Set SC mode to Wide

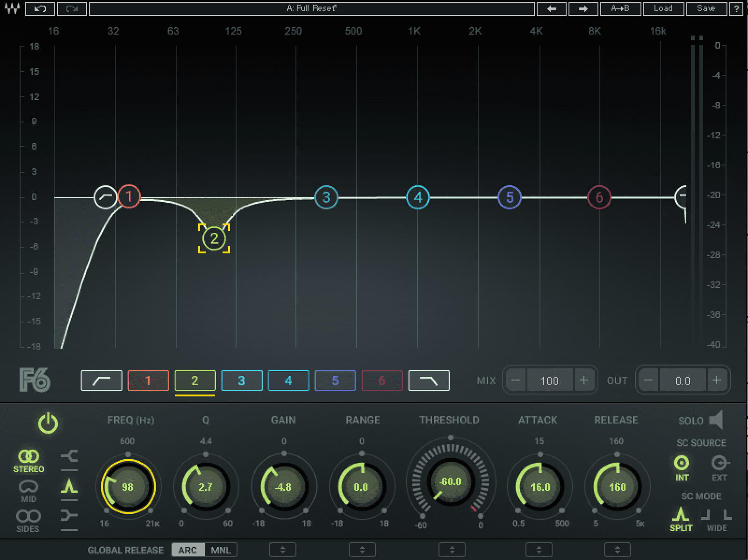pos(716,520)
